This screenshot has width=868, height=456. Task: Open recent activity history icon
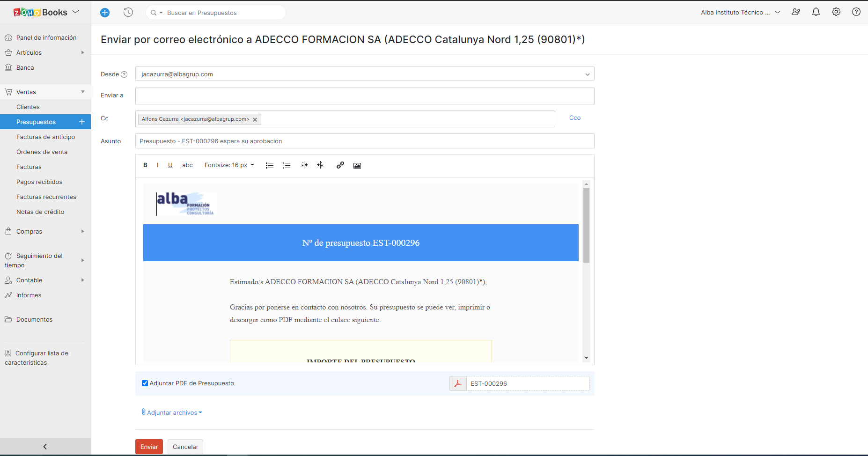tap(128, 13)
